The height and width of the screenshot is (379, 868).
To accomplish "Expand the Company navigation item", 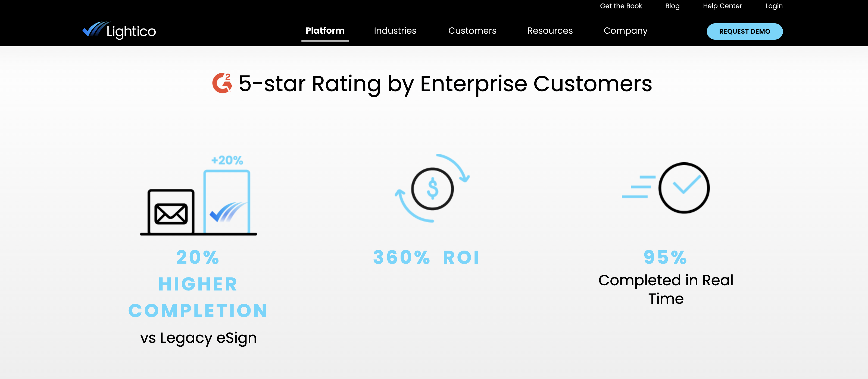I will 625,31.
